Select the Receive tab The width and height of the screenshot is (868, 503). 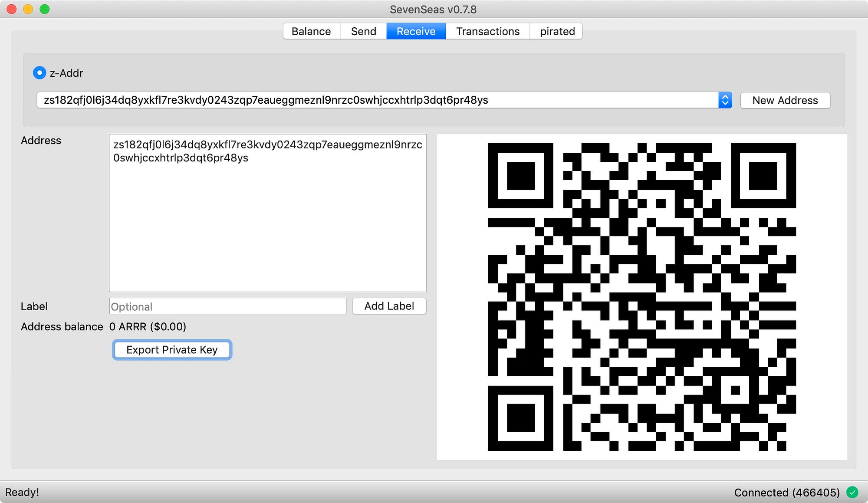[415, 31]
